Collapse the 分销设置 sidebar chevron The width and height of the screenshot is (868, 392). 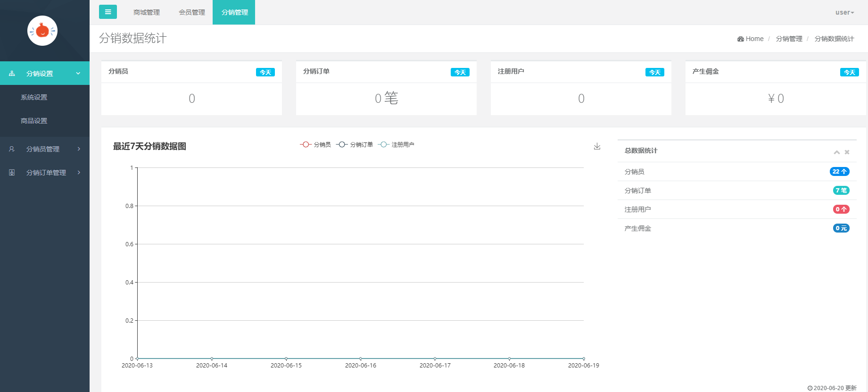(x=78, y=74)
